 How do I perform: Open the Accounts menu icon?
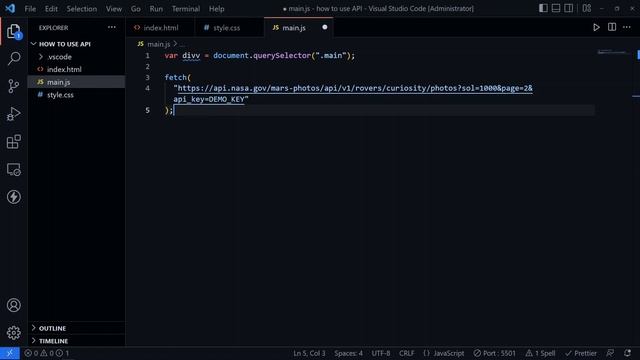tap(13, 305)
